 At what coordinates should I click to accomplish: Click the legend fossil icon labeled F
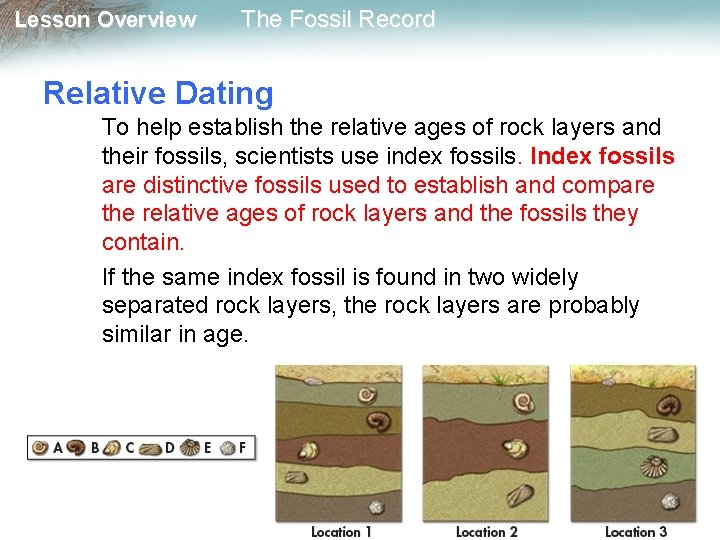[x=227, y=448]
